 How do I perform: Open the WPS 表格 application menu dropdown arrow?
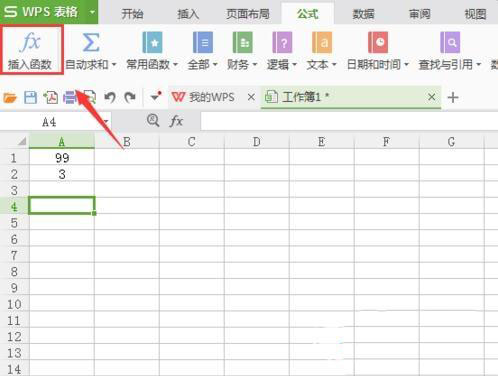92,12
